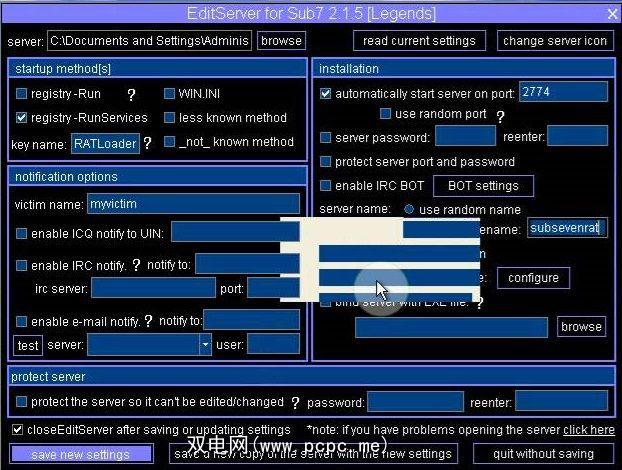Click the ICQ UIN input field

[235, 232]
